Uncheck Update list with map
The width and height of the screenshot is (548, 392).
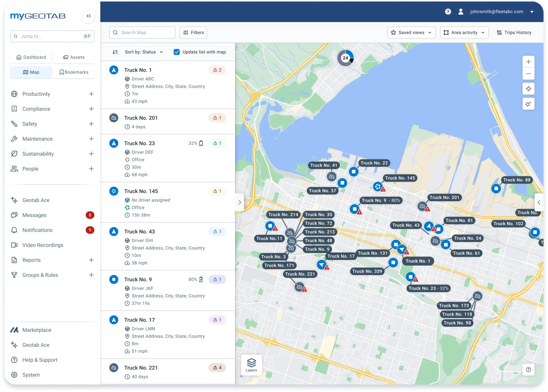pyautogui.click(x=176, y=52)
